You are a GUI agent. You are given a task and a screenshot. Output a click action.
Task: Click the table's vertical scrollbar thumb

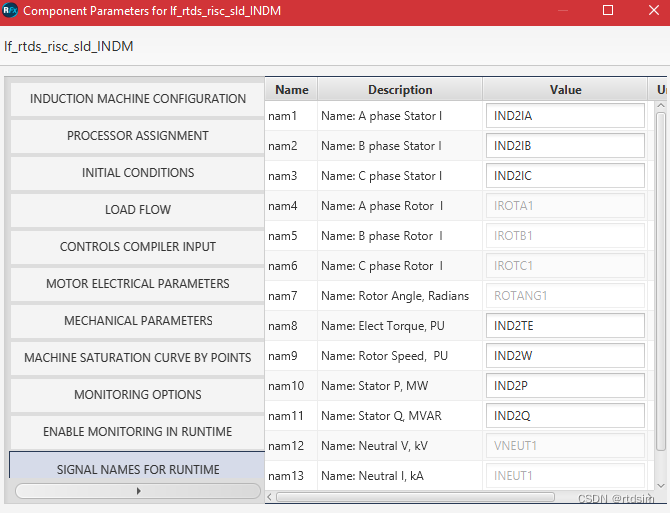click(x=661, y=281)
